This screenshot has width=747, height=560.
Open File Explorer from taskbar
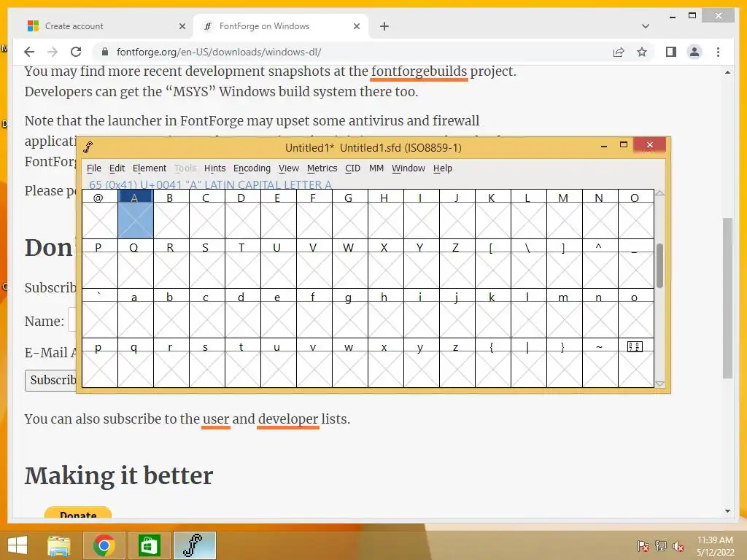[59, 545]
